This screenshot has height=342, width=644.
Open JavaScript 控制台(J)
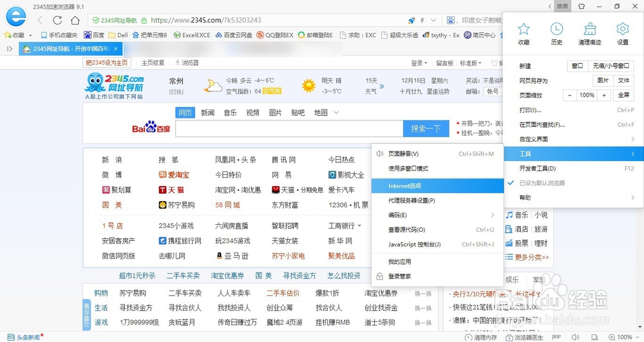point(437,244)
